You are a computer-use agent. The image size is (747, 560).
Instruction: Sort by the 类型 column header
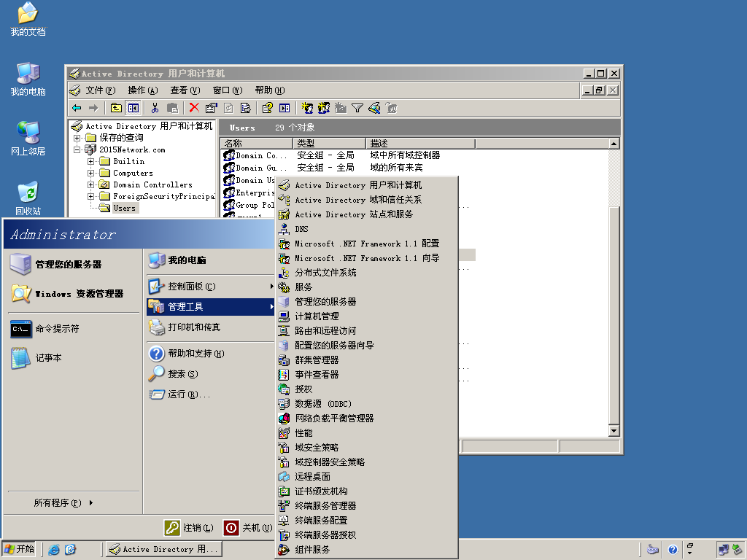point(329,144)
